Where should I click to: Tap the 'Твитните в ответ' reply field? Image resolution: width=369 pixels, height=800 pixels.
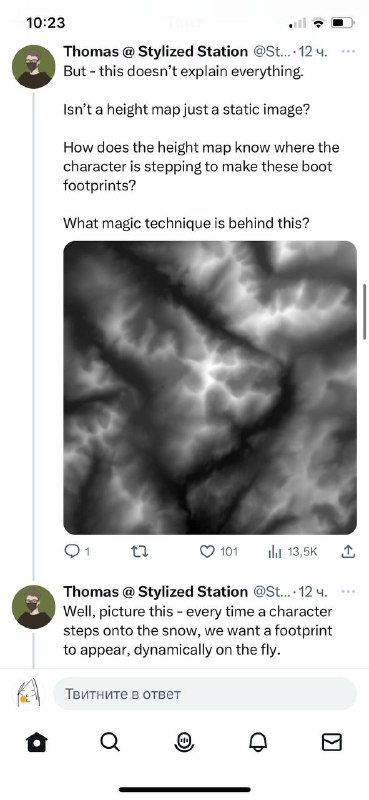coord(205,694)
